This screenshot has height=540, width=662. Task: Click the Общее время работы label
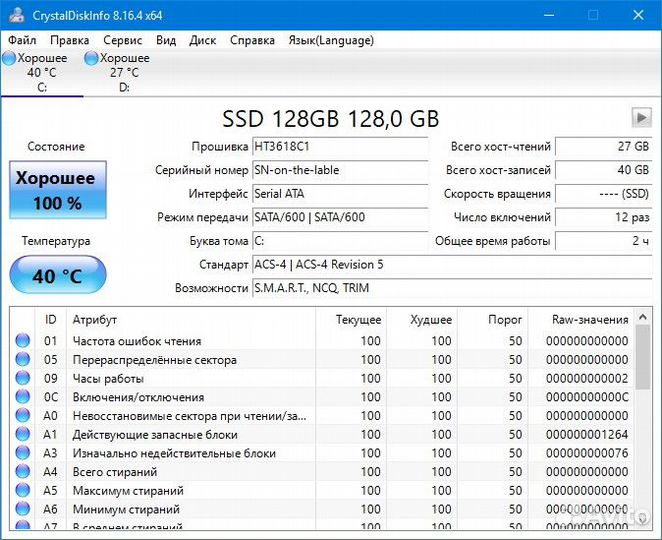pyautogui.click(x=493, y=241)
